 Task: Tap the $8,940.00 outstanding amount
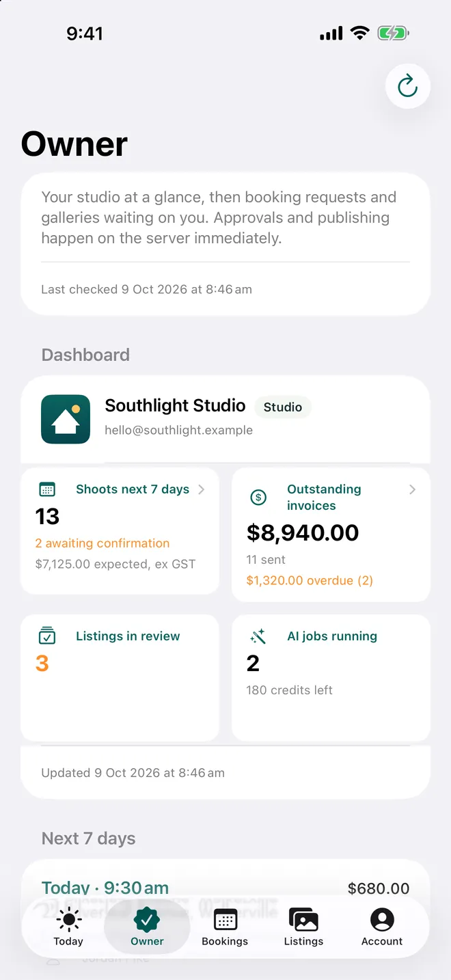[303, 533]
